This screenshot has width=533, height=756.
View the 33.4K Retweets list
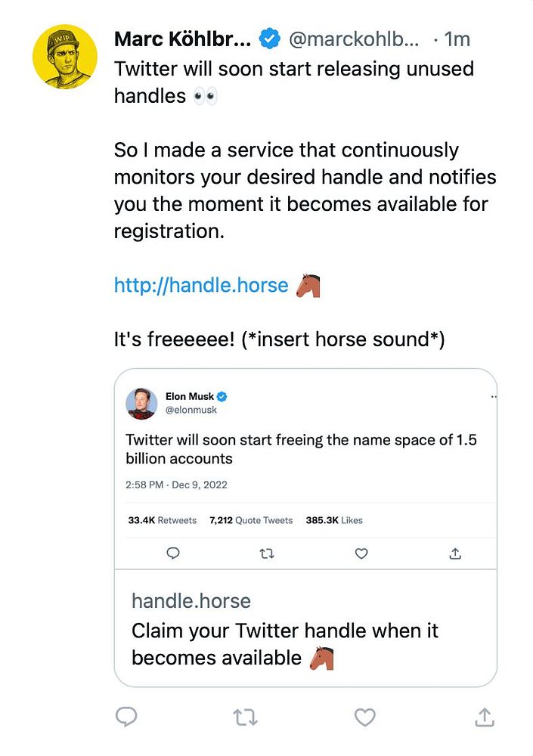pos(162,520)
